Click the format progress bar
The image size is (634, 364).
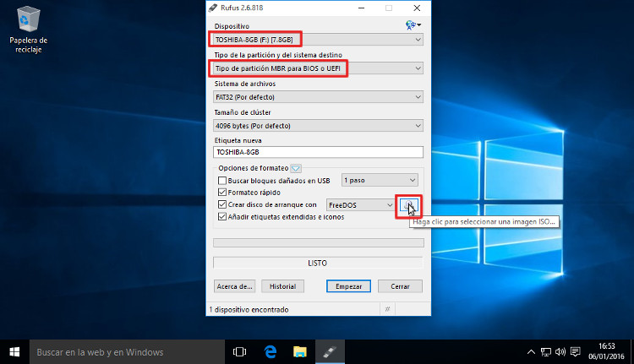[319, 242]
